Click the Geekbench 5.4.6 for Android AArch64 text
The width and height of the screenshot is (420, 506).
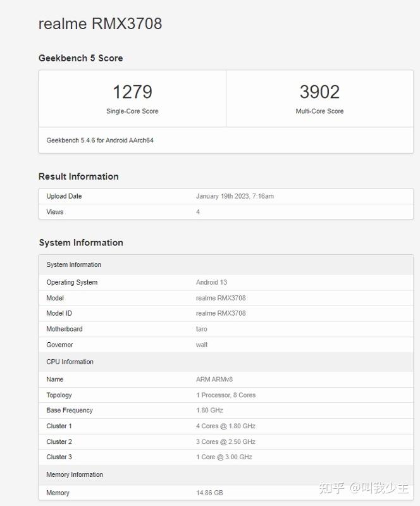[100, 140]
